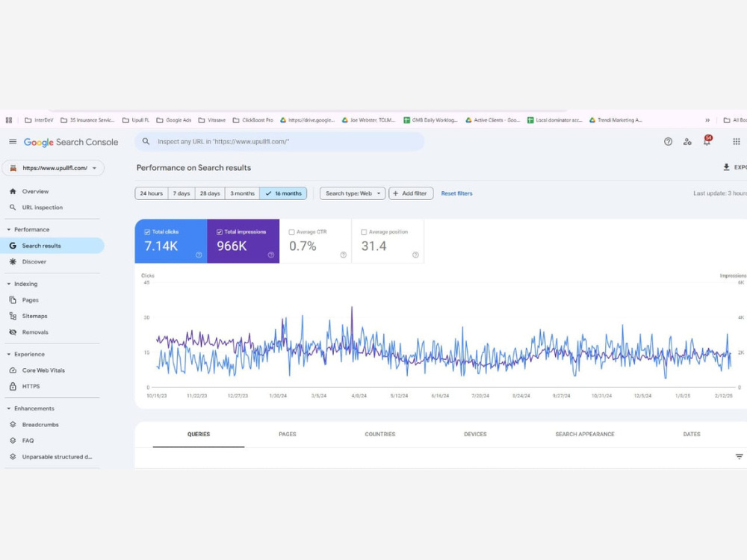Open users and permissions icon
The image size is (747, 560).
coord(687,141)
